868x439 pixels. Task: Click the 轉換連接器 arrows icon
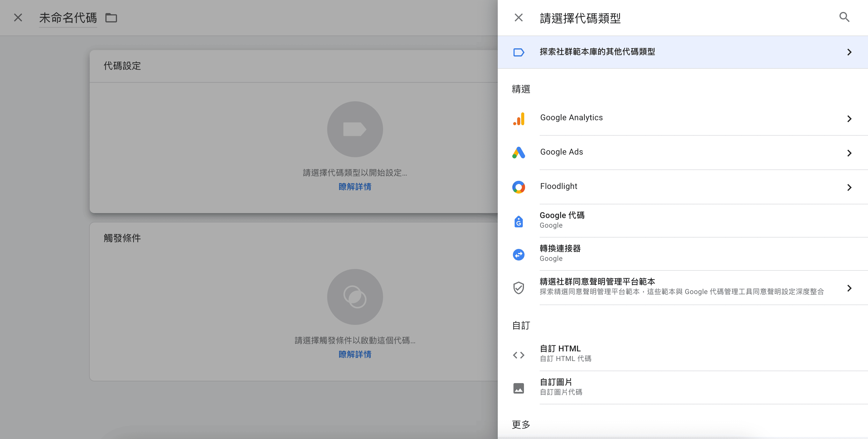(519, 255)
